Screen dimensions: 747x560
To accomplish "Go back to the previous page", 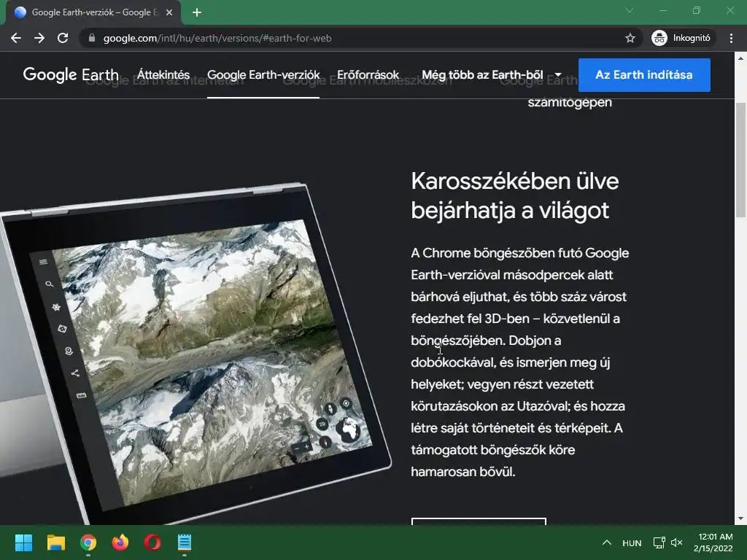I will pos(16,38).
